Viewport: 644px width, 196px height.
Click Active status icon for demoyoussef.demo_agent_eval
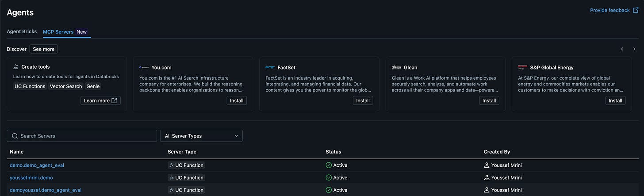(329, 190)
